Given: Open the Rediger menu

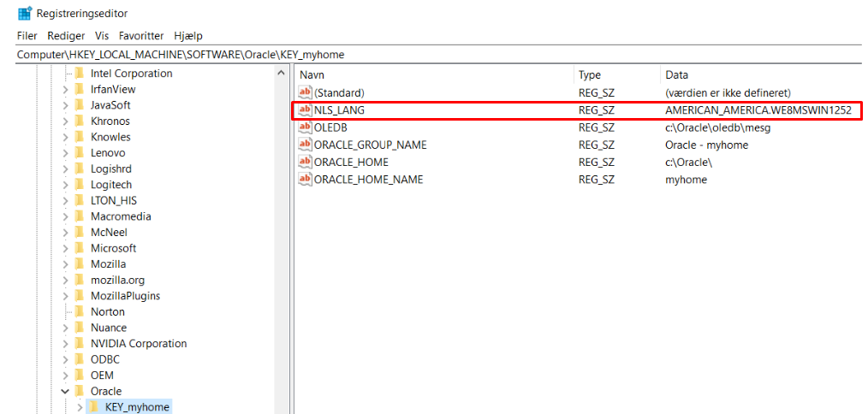Looking at the screenshot, I should point(66,36).
